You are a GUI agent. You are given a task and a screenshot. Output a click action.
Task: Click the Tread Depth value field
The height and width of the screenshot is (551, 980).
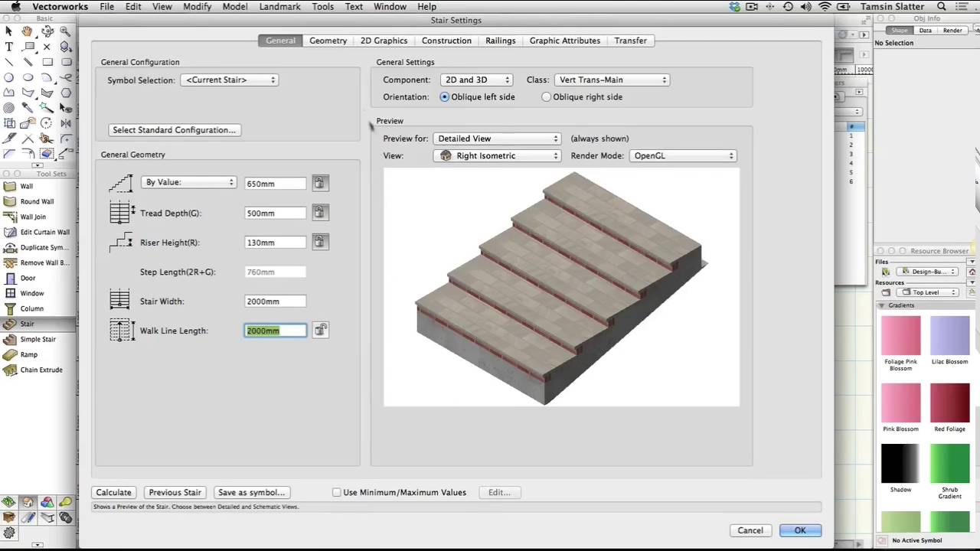point(276,213)
